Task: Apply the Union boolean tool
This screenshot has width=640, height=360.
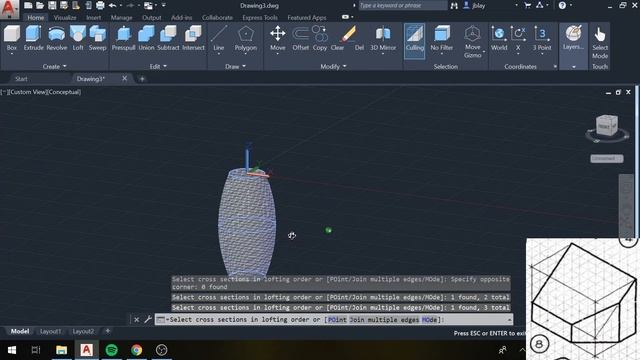Action: coord(146,38)
